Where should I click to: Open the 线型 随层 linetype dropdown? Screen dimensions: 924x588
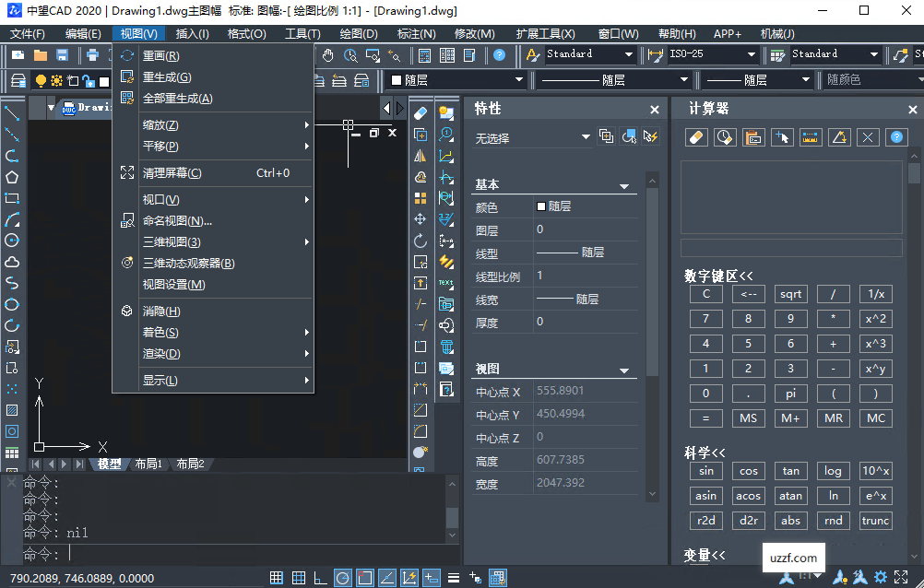(613, 78)
